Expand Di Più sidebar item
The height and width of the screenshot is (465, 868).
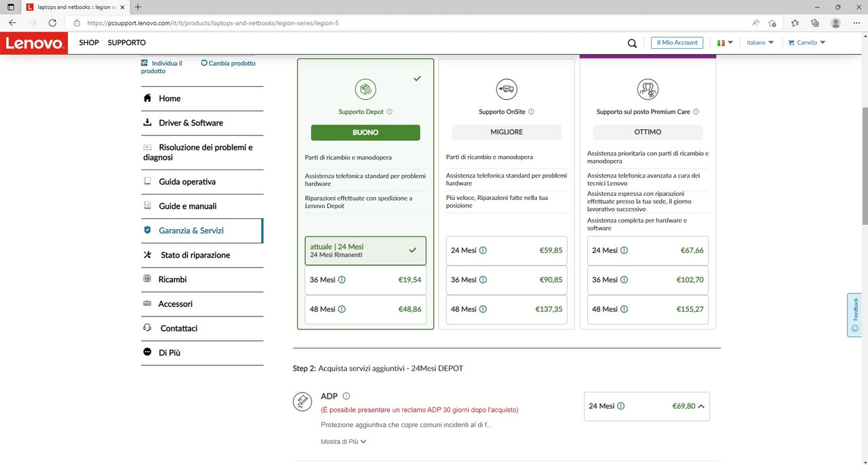[202, 352]
